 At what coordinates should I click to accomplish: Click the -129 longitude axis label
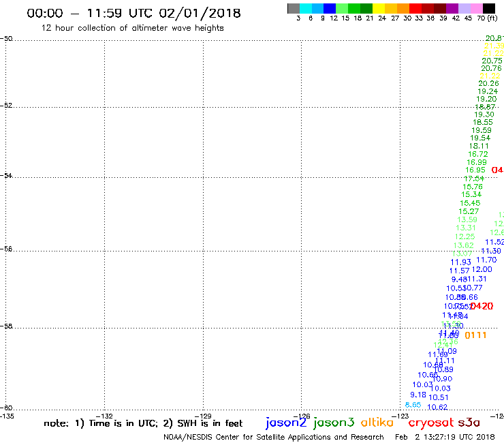(x=203, y=416)
